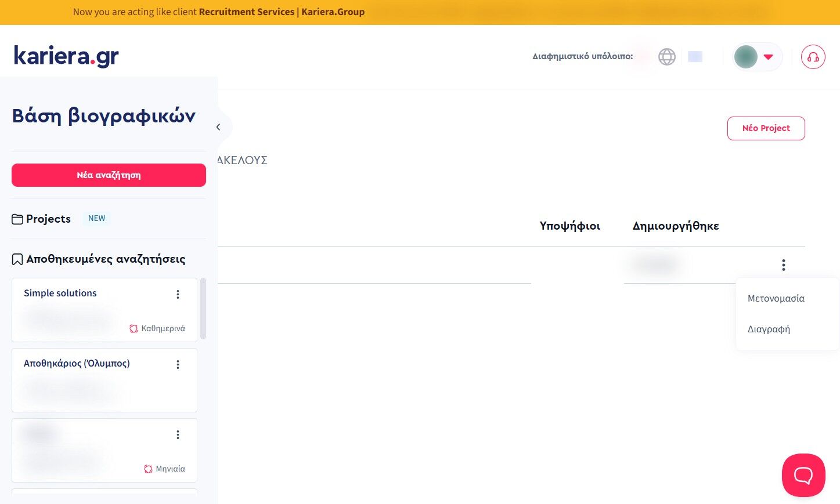Open options menu for the Μηνιαία search card

click(x=178, y=434)
